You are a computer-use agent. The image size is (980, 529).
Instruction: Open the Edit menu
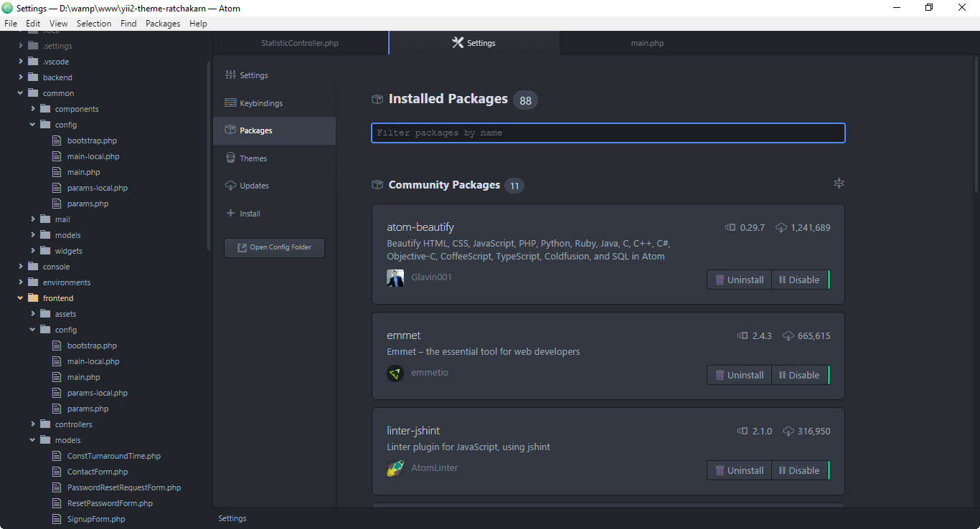33,24
